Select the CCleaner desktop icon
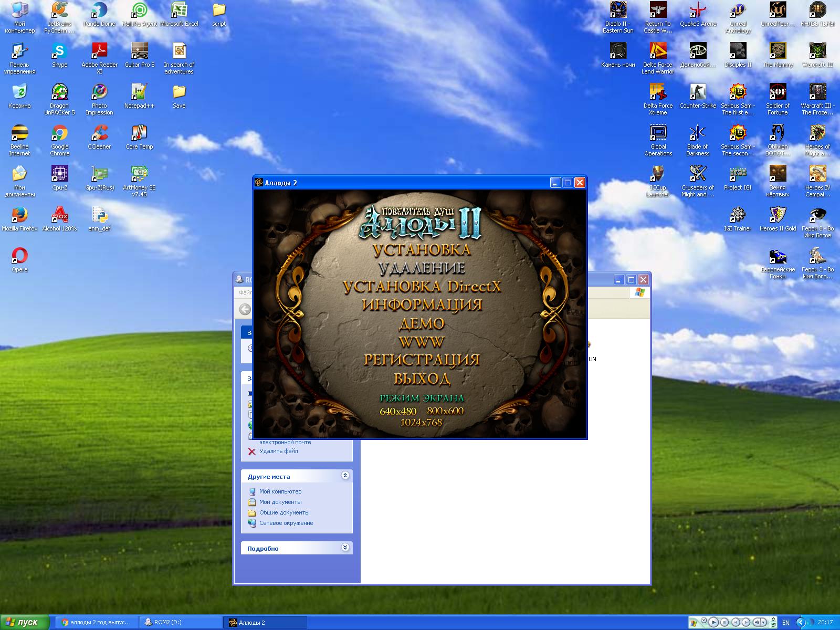The image size is (840, 630). coord(99,138)
